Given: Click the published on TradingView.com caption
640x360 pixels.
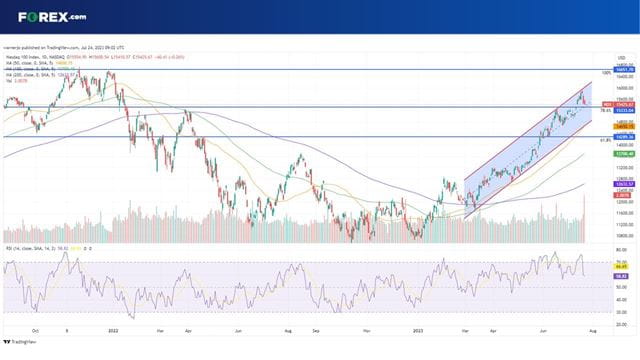Looking at the screenshot, I should pyautogui.click(x=64, y=48).
